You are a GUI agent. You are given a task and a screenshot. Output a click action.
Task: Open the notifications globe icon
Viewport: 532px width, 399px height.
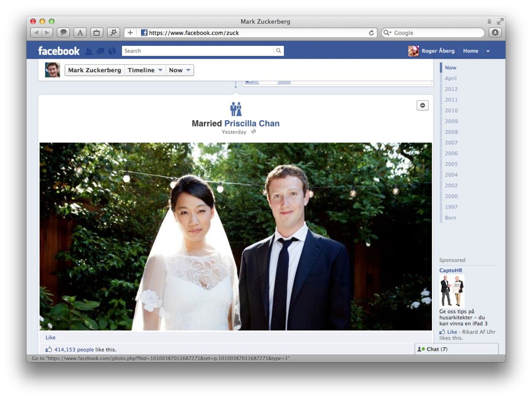(x=111, y=51)
